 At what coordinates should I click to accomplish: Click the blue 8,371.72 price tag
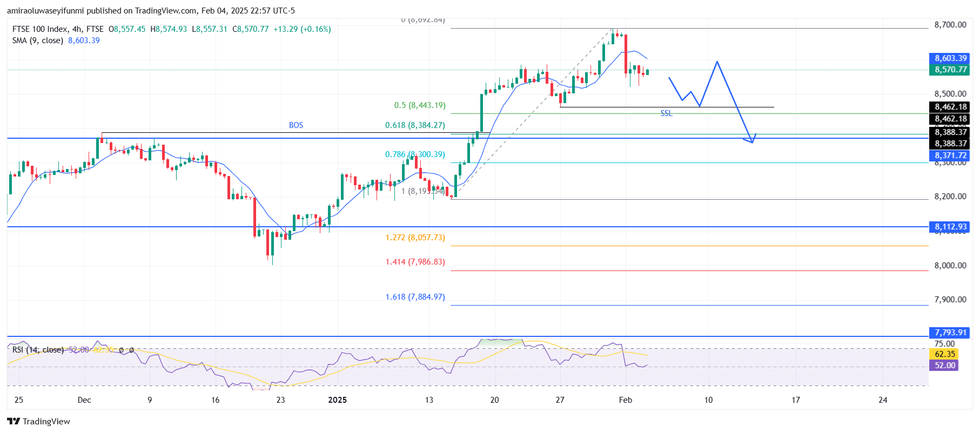pos(950,155)
